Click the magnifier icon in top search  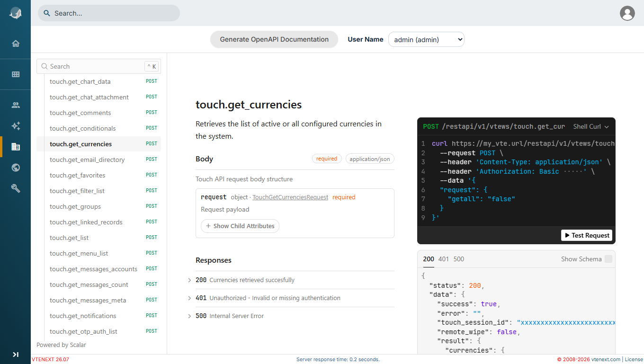pos(47,13)
